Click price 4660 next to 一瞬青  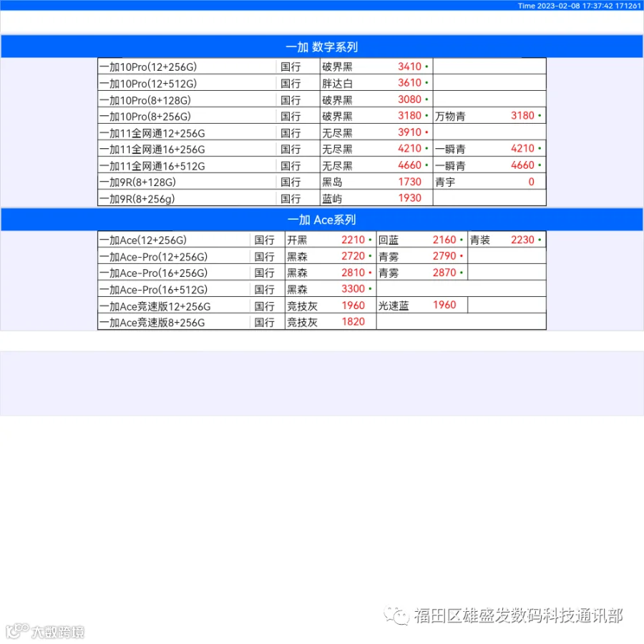(x=522, y=165)
